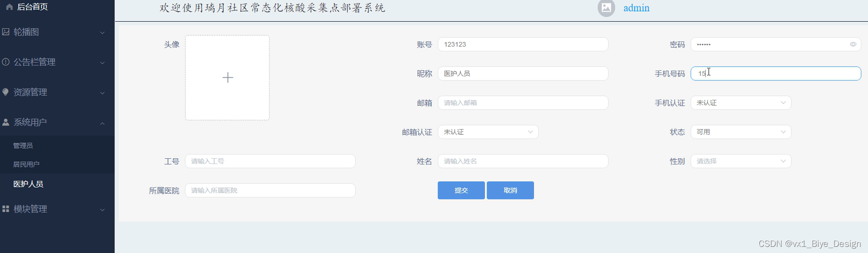The height and width of the screenshot is (253, 868).
Task: Focus the 昵称 input field
Action: pyautogui.click(x=523, y=73)
